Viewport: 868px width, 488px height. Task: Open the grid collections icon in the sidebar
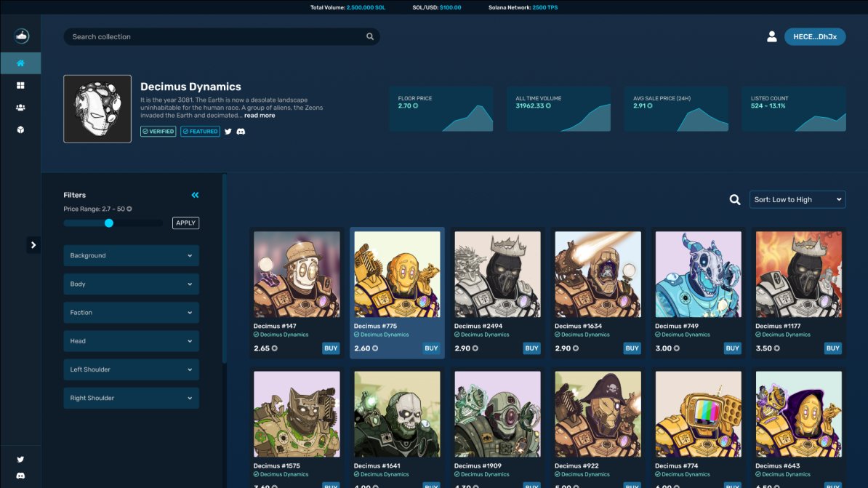(x=20, y=85)
